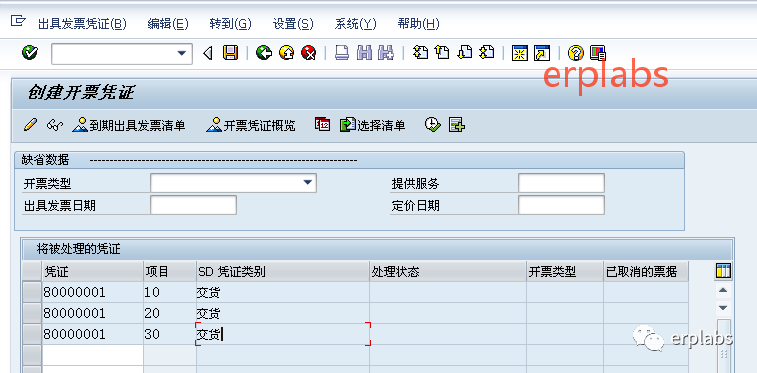
Task: Cancel with the red X icon
Action: click(308, 53)
